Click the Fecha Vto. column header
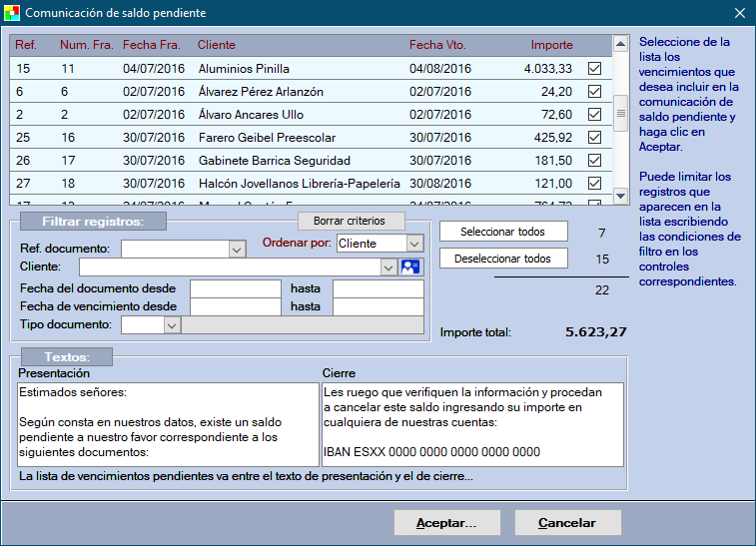Image resolution: width=756 pixels, height=546 pixels. (x=437, y=45)
